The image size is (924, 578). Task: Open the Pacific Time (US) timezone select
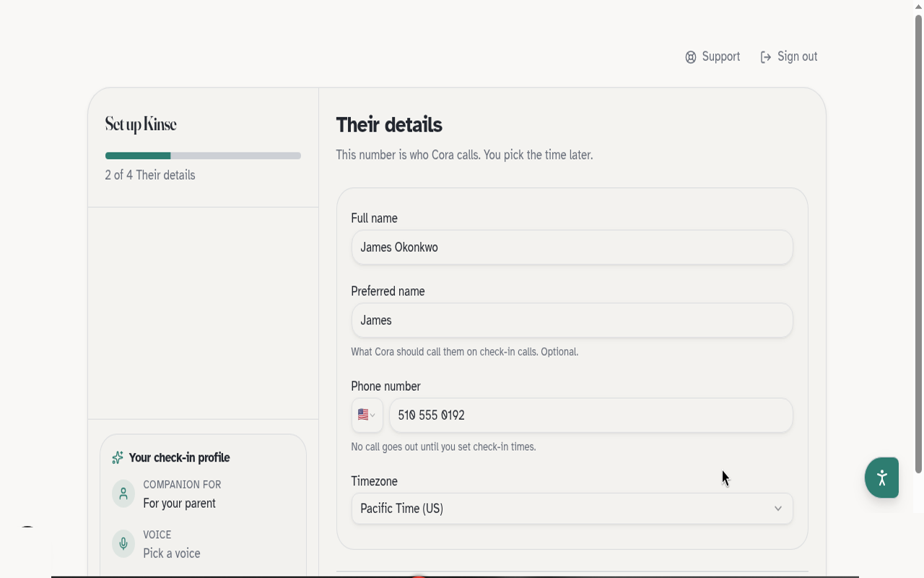pos(572,509)
